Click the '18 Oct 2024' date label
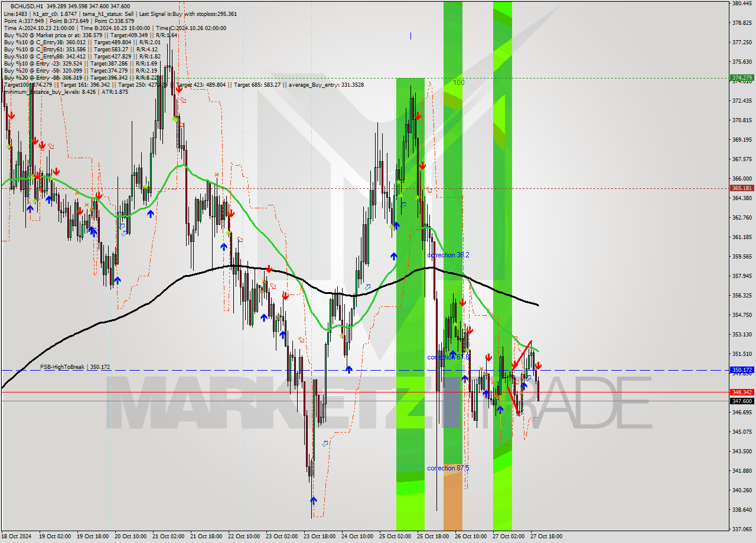 pyautogui.click(x=17, y=537)
